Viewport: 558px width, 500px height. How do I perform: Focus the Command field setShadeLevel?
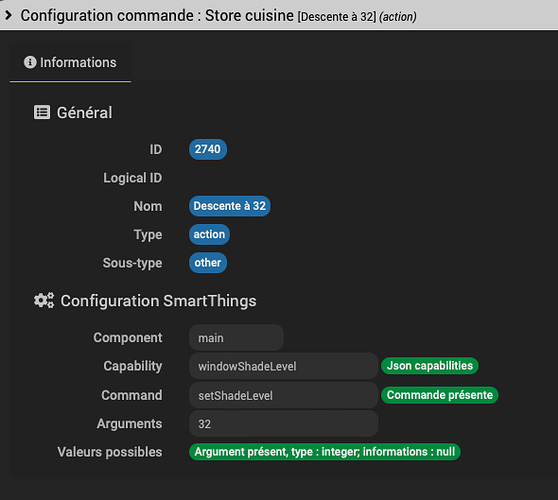(284, 395)
